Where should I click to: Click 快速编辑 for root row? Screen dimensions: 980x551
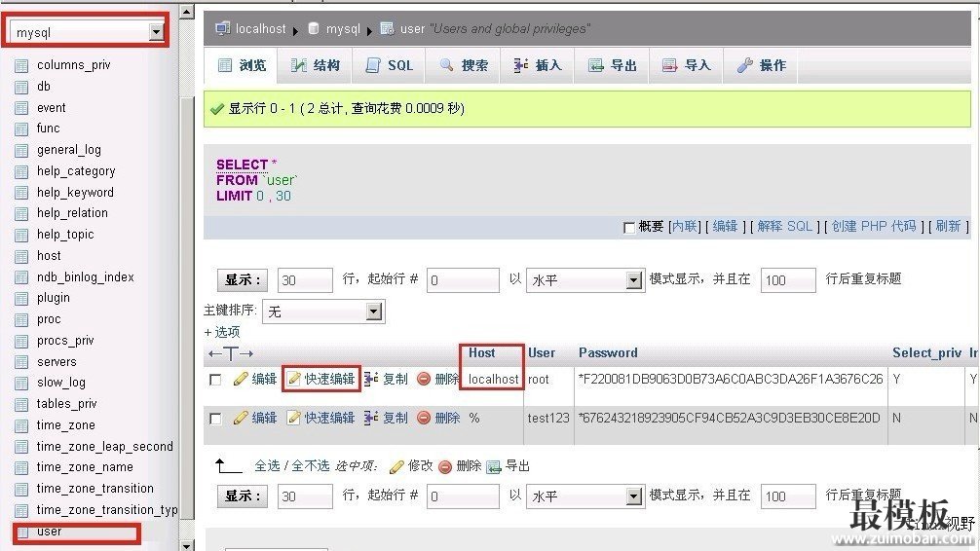click(x=321, y=380)
